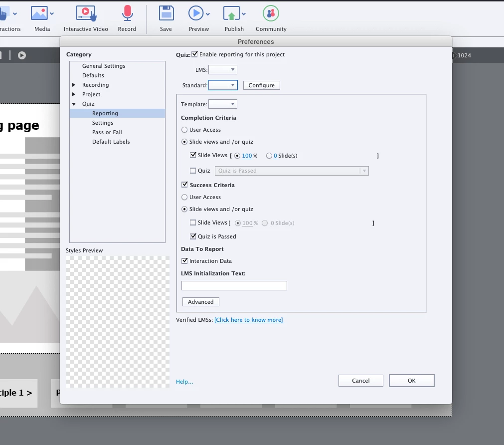Uncheck the Quiz is Passed checkbox
Screen dimensions: 504x445
pos(193,236)
